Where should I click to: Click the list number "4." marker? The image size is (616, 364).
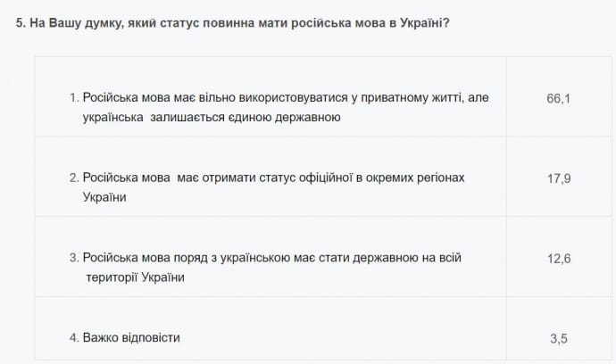point(74,337)
